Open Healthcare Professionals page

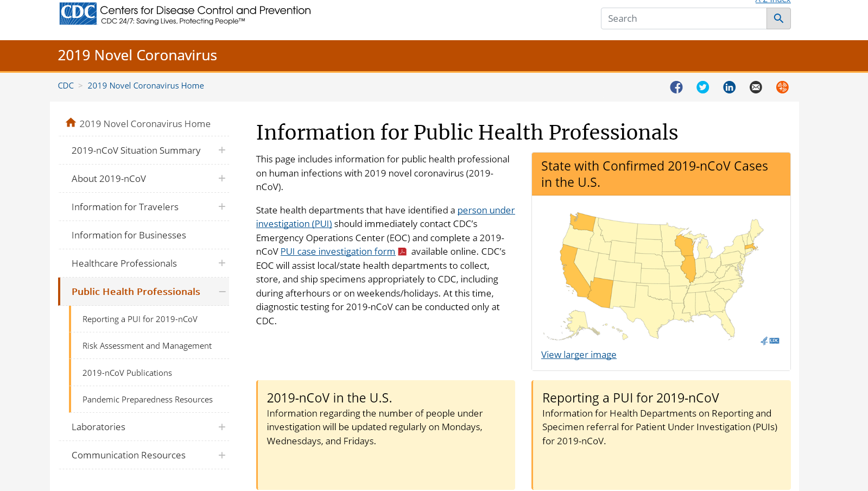tap(124, 263)
